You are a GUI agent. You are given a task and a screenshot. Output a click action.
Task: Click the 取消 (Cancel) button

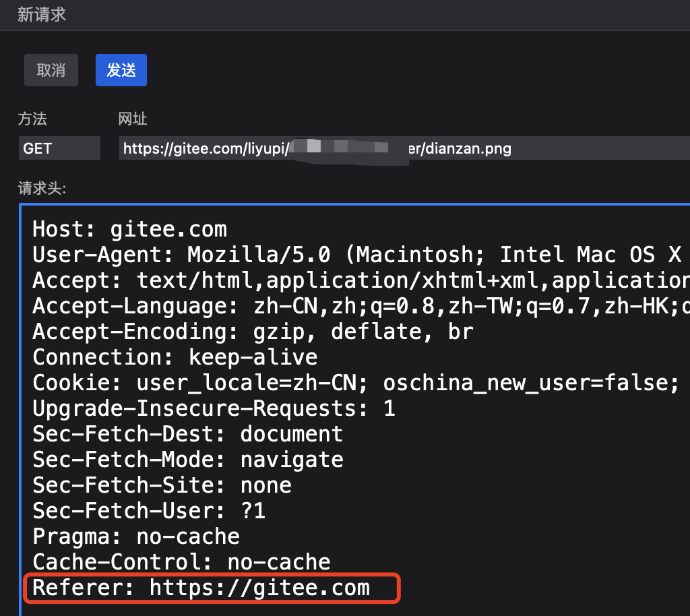point(51,70)
